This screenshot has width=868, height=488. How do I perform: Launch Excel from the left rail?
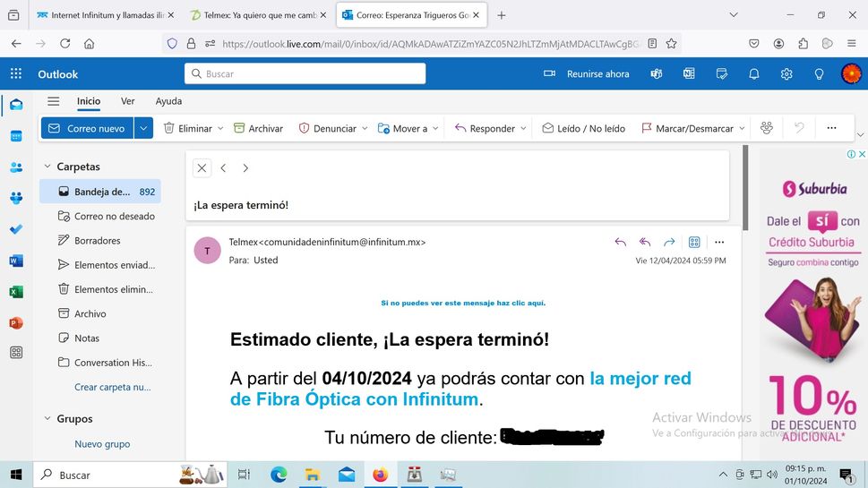(x=16, y=292)
